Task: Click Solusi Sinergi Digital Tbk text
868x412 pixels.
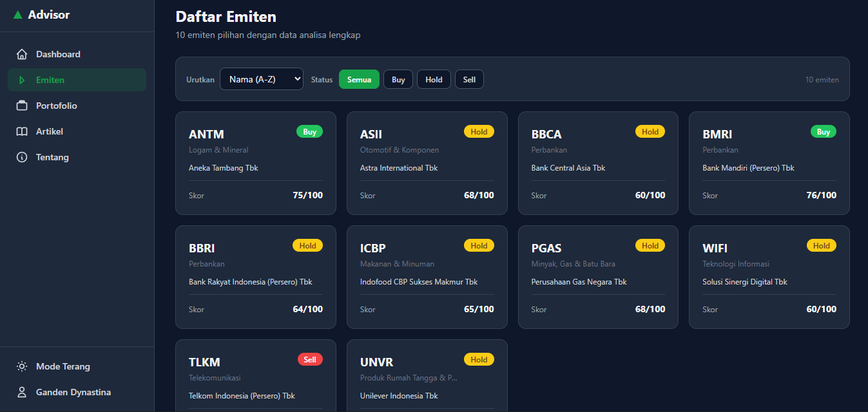Action: 745,282
